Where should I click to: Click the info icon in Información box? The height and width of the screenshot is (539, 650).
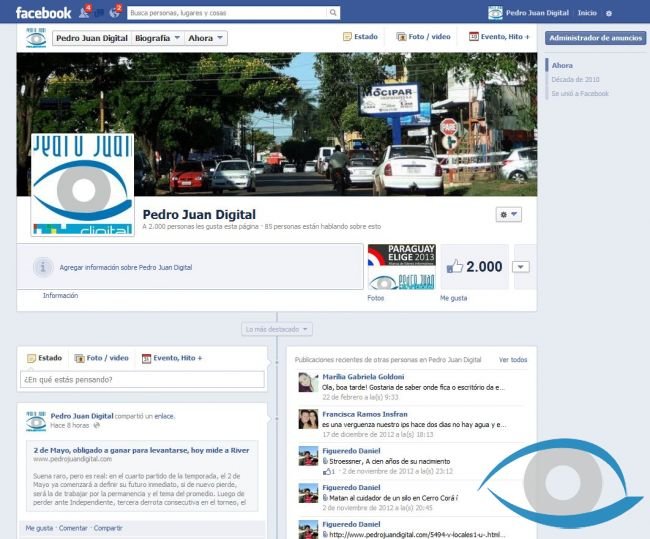pos(43,267)
